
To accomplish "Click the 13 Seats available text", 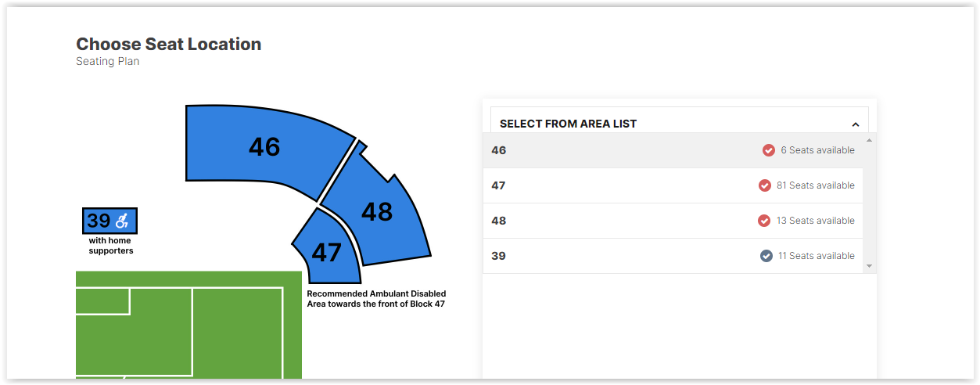I will (815, 221).
